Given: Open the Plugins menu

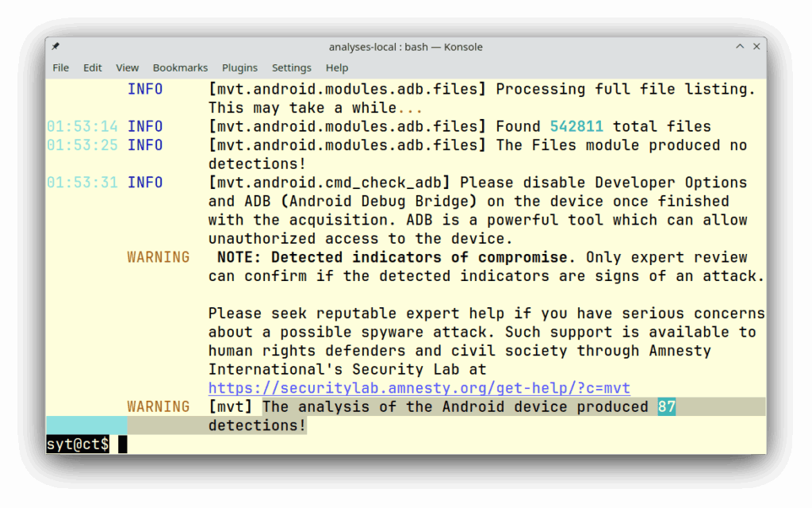Looking at the screenshot, I should click(x=239, y=67).
